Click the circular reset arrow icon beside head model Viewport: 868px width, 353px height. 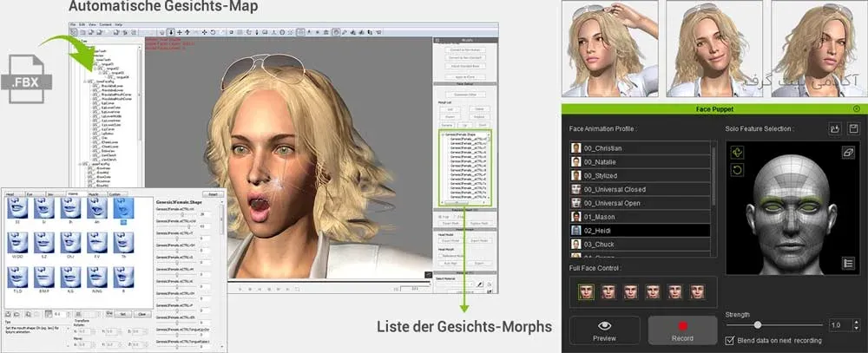[x=737, y=170]
